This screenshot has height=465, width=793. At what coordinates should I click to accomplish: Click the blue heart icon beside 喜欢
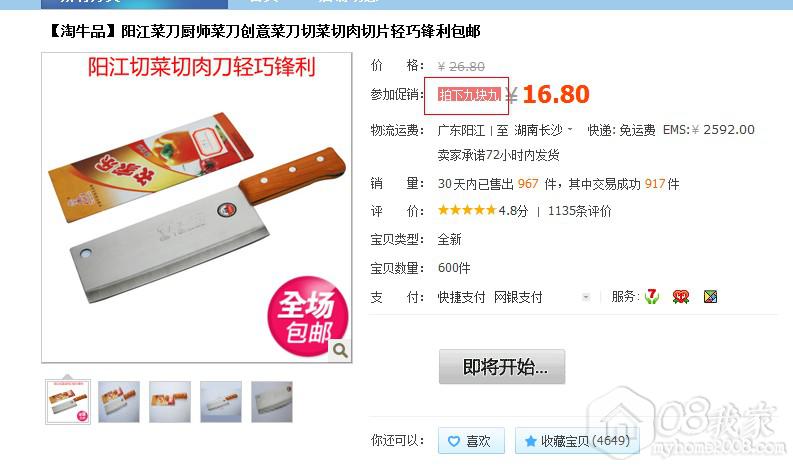point(454,441)
